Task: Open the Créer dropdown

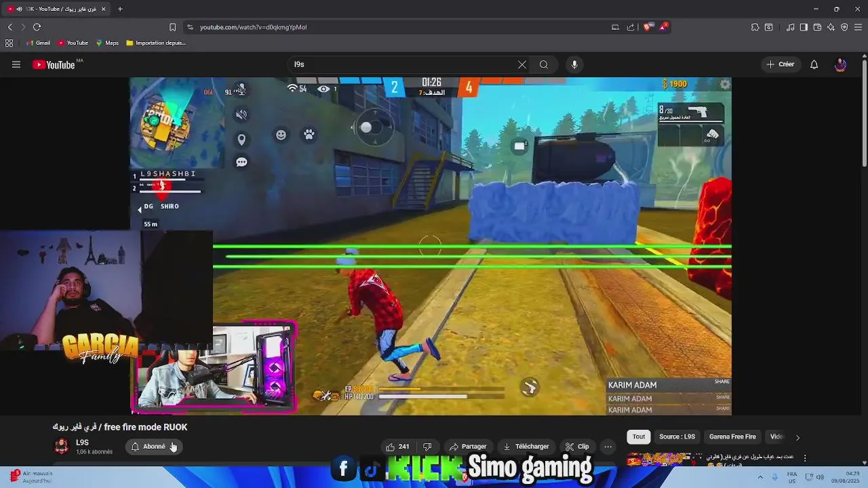Action: [x=780, y=64]
